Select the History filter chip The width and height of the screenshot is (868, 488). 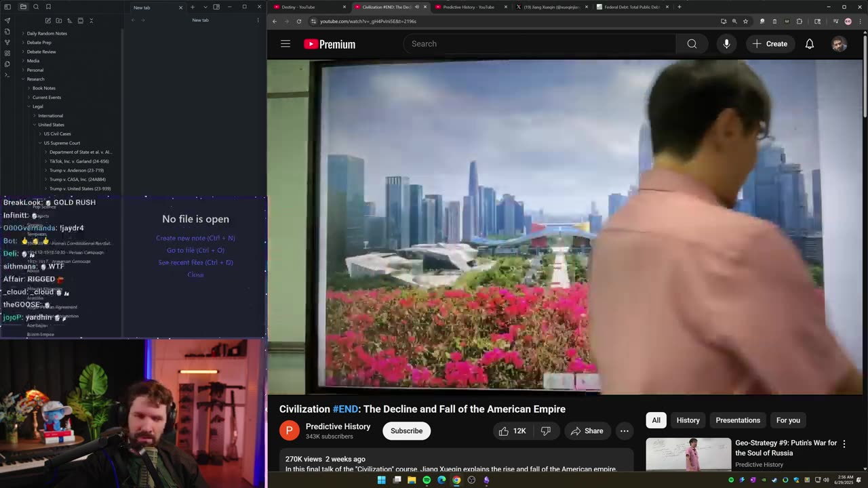point(688,420)
